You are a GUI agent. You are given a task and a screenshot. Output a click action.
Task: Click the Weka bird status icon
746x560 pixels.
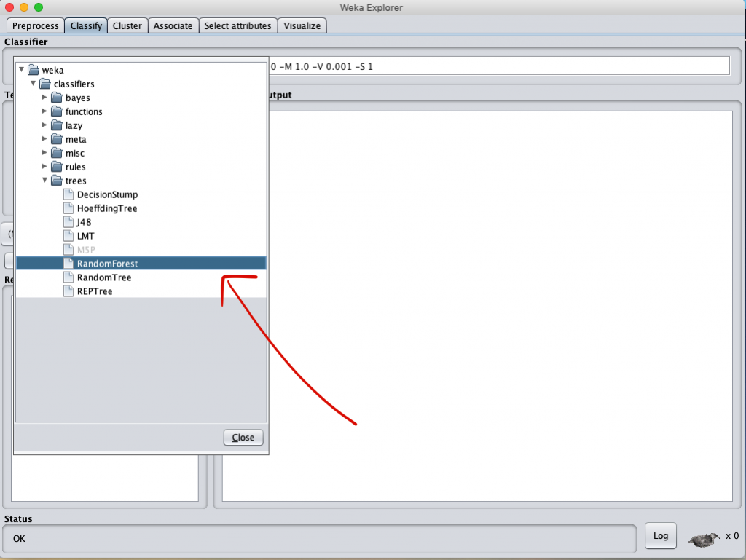pos(704,539)
